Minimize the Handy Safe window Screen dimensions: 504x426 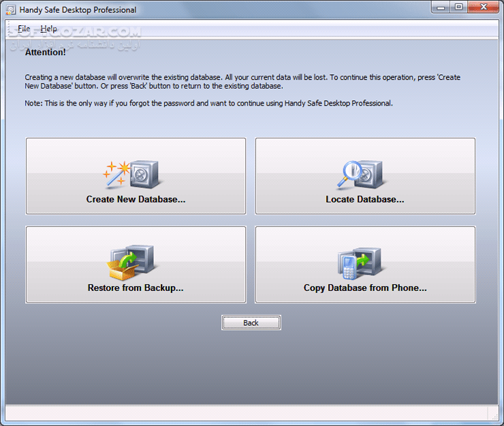442,7
